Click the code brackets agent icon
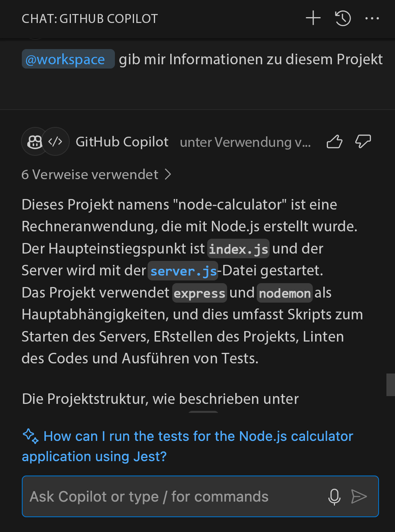 (55, 142)
